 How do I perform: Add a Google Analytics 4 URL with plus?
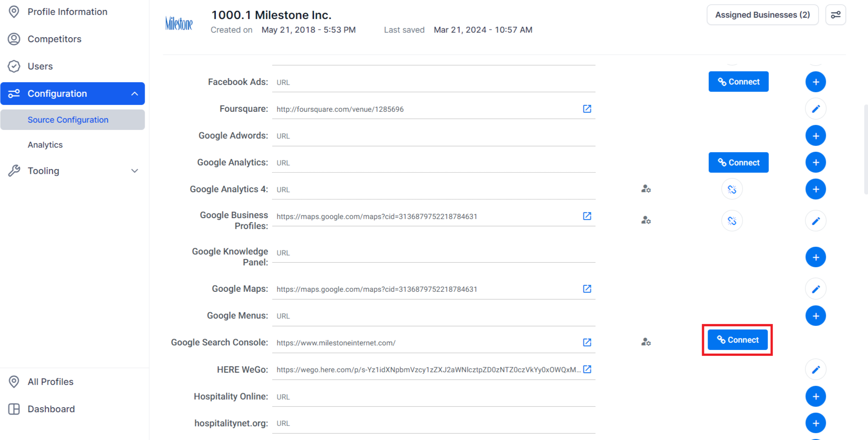click(816, 189)
